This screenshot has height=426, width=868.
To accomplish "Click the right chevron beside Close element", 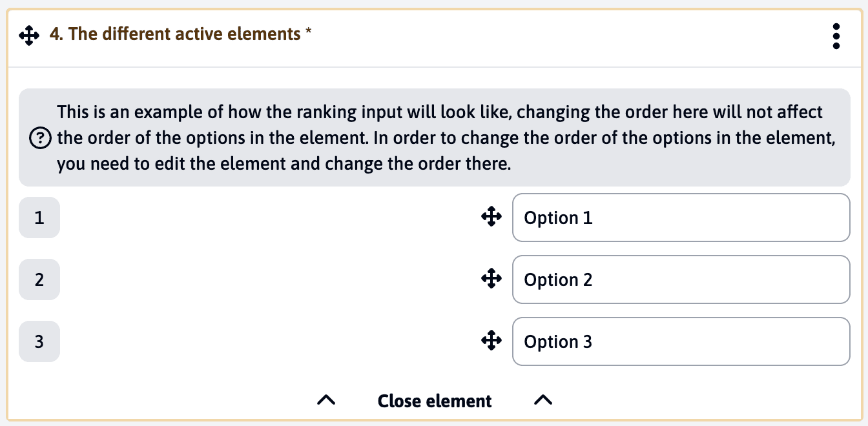I will [543, 400].
